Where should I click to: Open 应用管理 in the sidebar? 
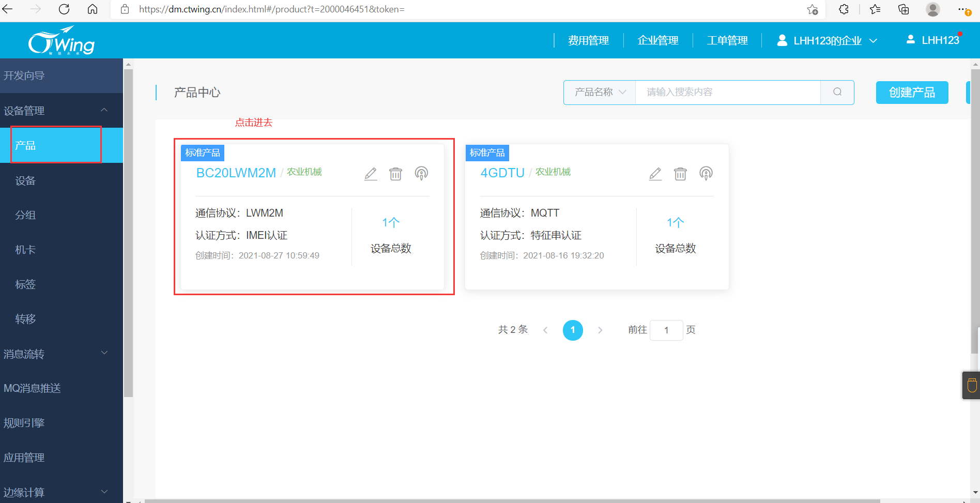(x=62, y=458)
